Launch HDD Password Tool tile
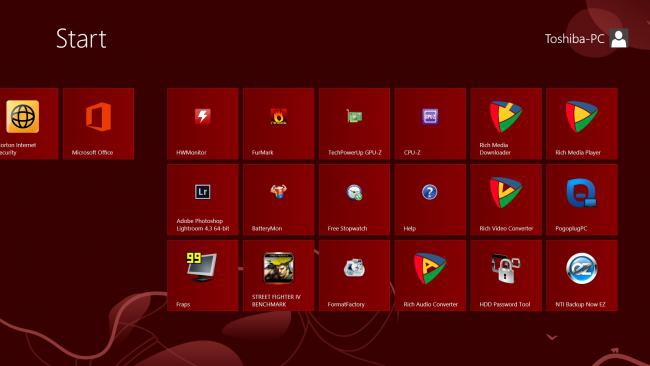The width and height of the screenshot is (650, 366). tap(506, 276)
